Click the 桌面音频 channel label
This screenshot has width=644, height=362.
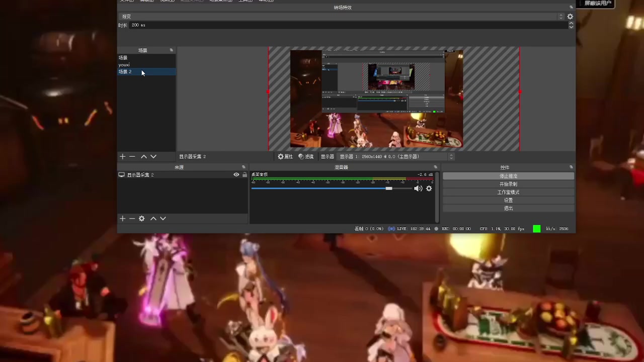click(x=260, y=174)
